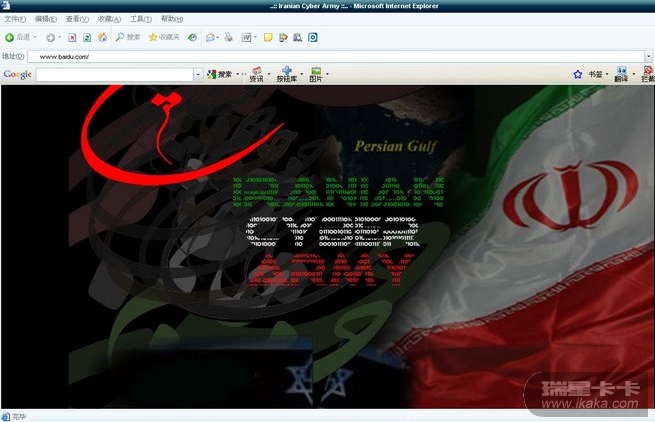Open the Favorites (收藏) menu

[x=109, y=19]
